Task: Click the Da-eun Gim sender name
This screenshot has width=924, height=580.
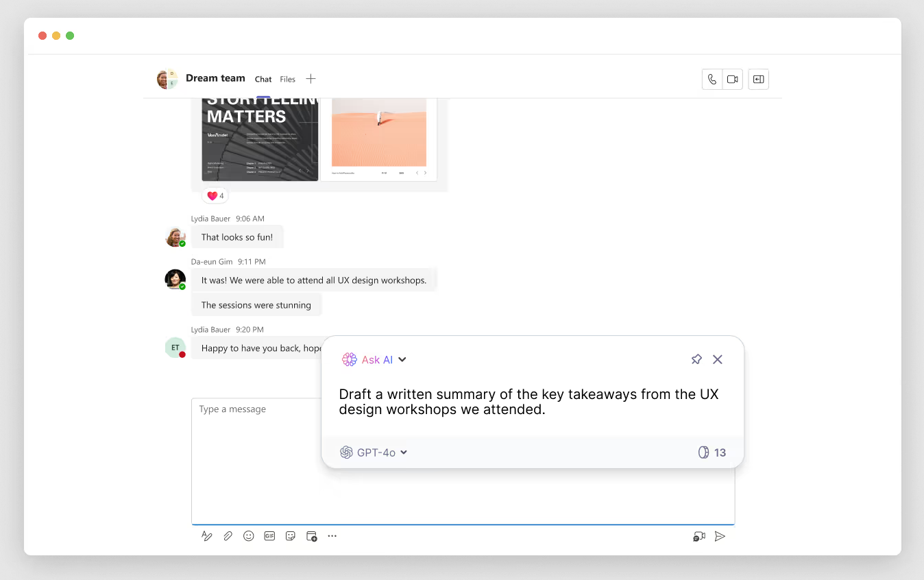Action: tap(211, 262)
